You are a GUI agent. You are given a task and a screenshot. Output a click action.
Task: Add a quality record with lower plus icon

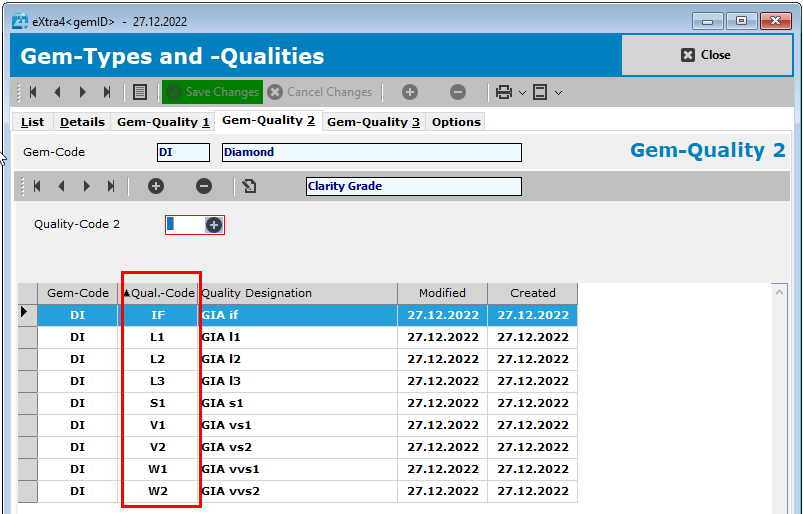[x=155, y=186]
